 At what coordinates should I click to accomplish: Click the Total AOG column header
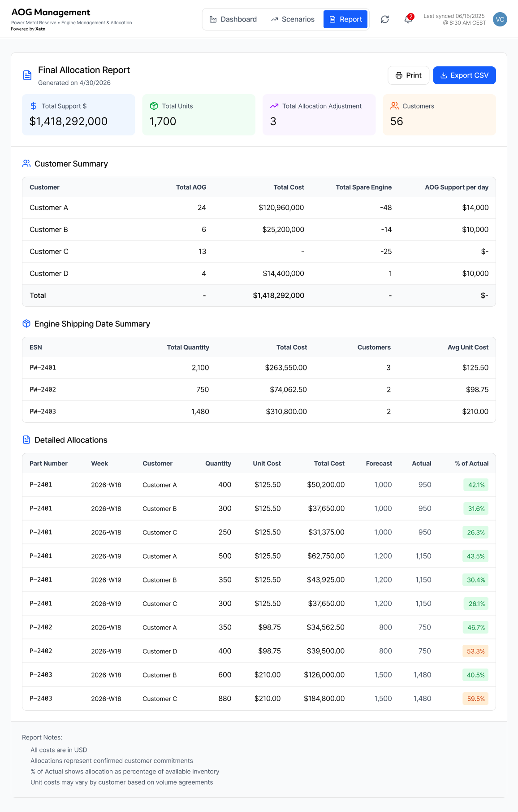(191, 187)
